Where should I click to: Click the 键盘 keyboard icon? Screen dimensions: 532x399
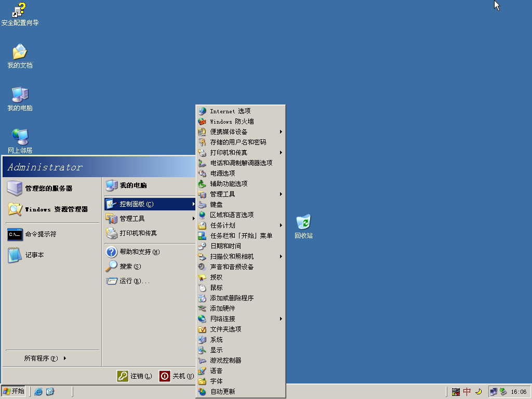click(x=202, y=205)
